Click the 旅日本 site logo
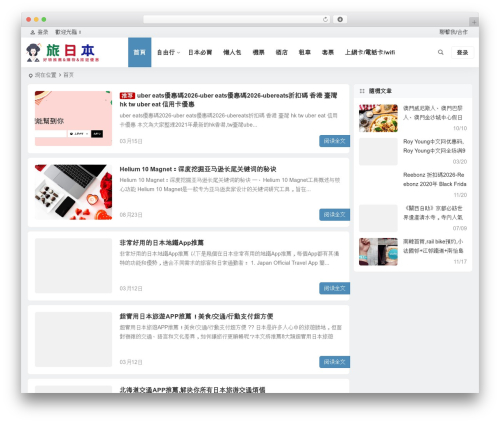Viewport: 500px width, 423px height. tap(63, 53)
